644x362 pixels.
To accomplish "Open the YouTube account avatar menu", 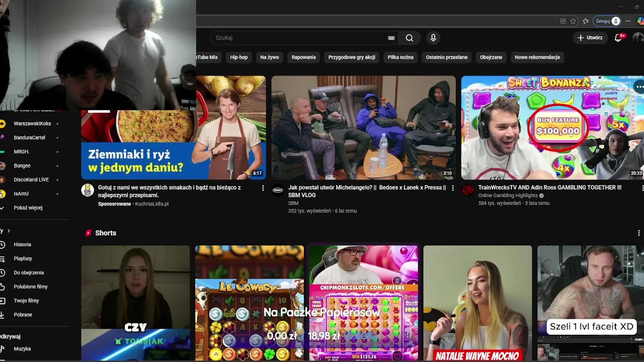I will pos(638,37).
